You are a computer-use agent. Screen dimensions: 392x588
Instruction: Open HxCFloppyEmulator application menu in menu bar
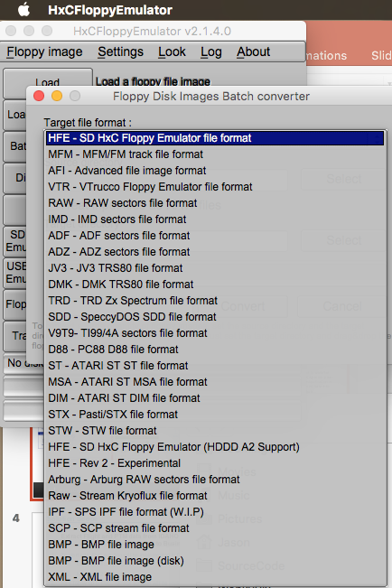pos(110,10)
